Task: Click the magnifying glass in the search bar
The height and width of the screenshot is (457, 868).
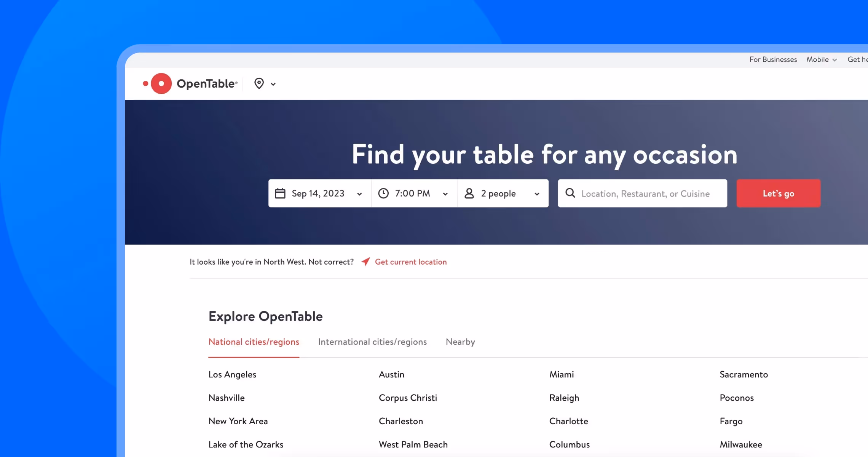Action: (x=570, y=193)
